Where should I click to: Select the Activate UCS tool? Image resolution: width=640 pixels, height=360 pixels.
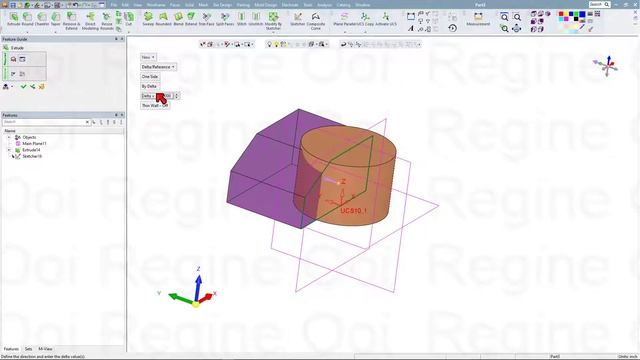[x=386, y=19]
